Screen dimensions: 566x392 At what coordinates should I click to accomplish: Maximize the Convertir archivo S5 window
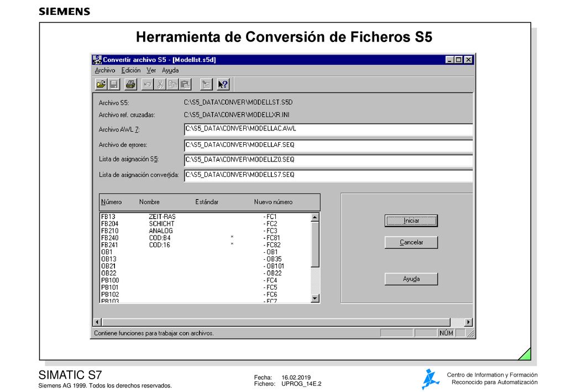tap(458, 60)
